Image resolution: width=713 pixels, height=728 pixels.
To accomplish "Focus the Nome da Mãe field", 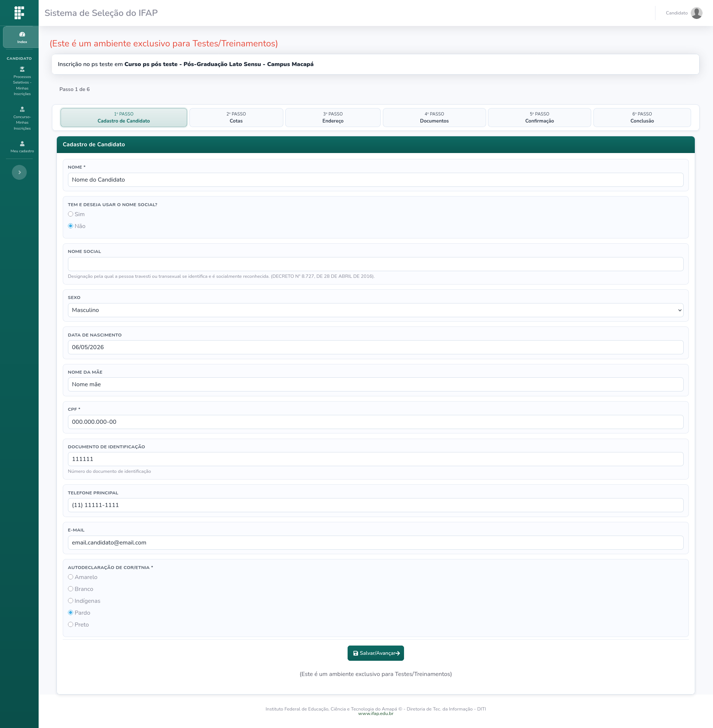I will click(375, 384).
